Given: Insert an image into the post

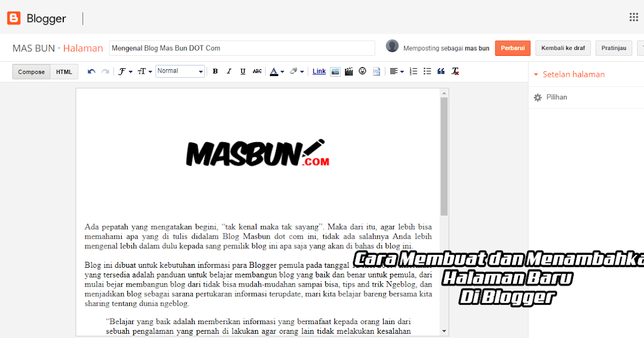Looking at the screenshot, I should click(x=335, y=71).
